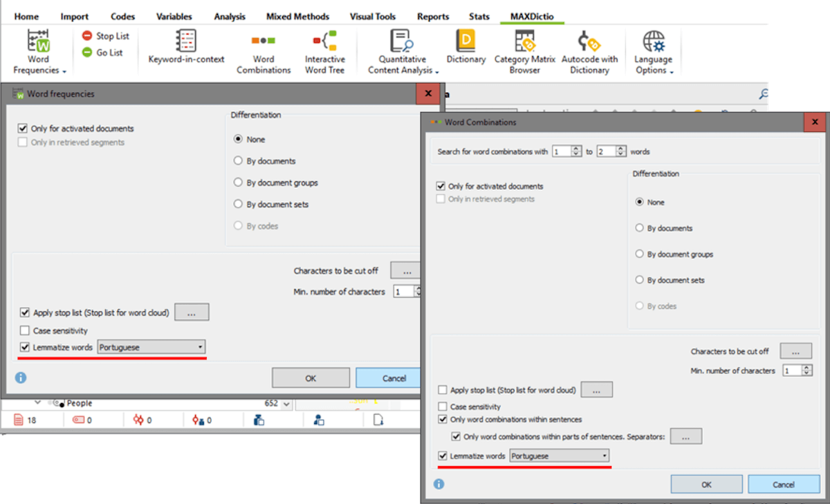830x504 pixels.
Task: Choose 'By document sets' in Word frequencies
Action: 239,205
